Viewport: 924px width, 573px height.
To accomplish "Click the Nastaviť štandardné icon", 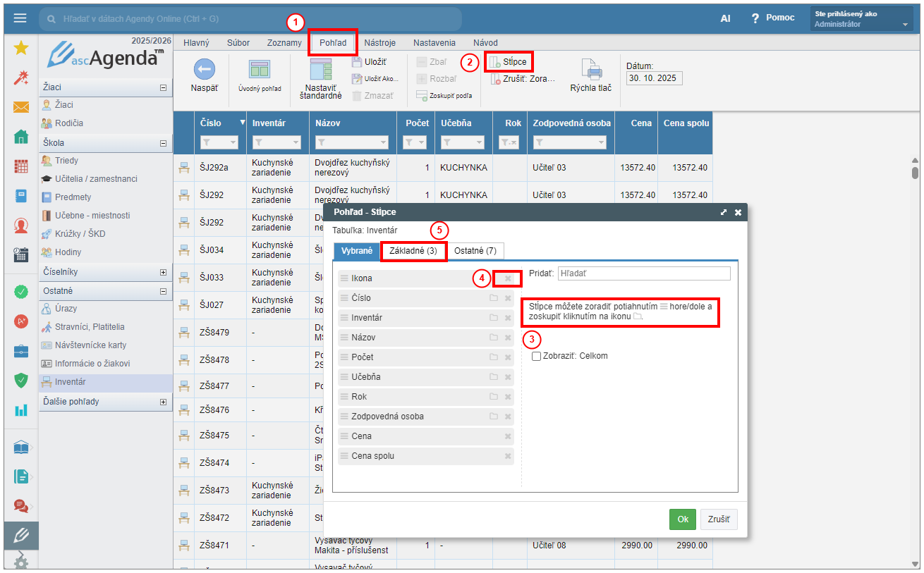I will tap(320, 70).
